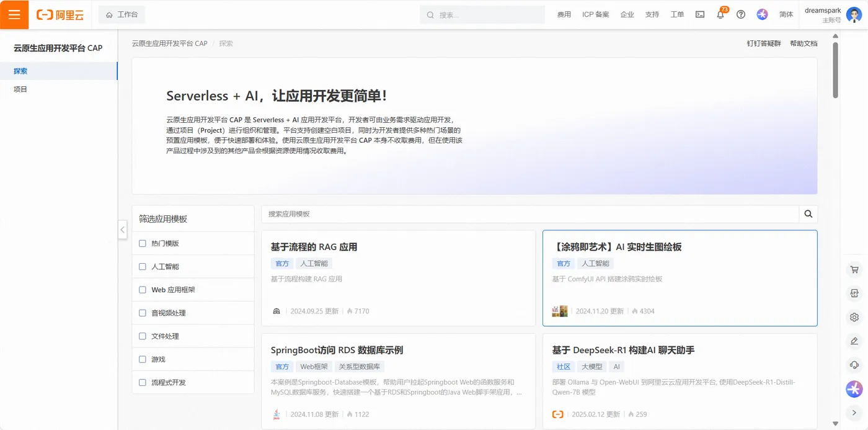Open the customer service headset icon
The image size is (868, 430).
pos(854,365)
